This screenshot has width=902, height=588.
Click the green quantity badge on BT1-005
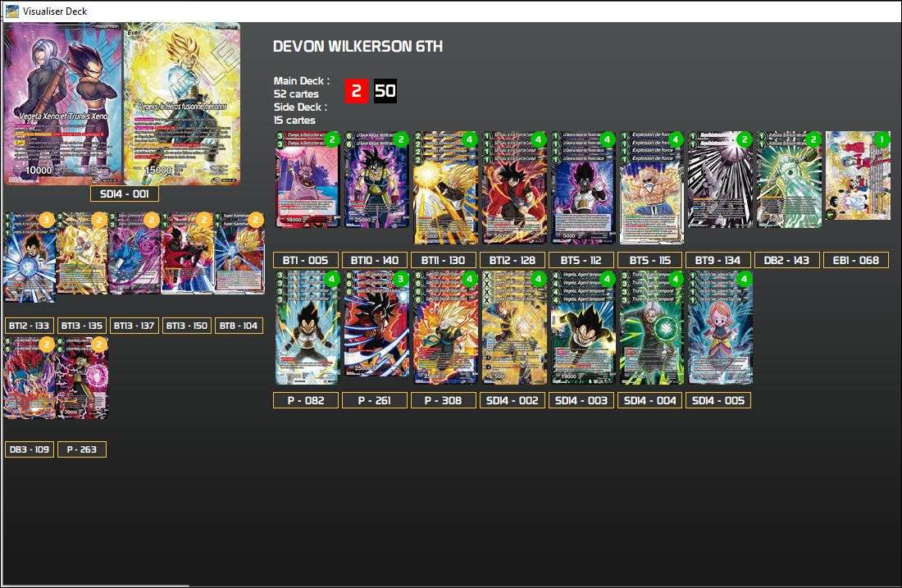(x=330, y=141)
